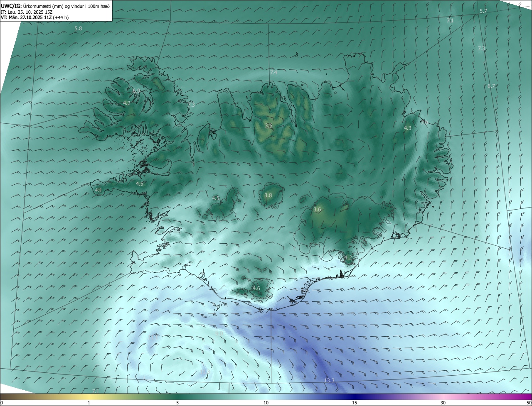
Task: Click the 5.8 value over northwest sea
Action: 78,29
